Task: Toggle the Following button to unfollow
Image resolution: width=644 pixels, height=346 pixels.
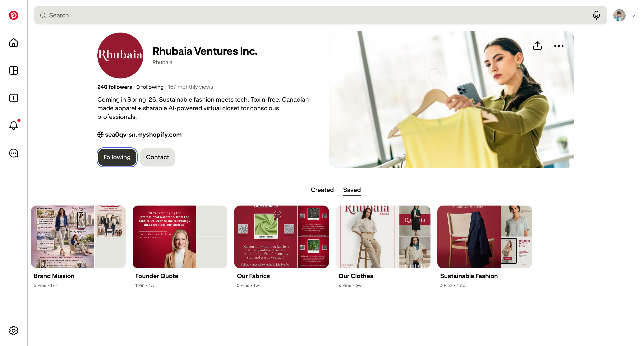Action: [117, 157]
